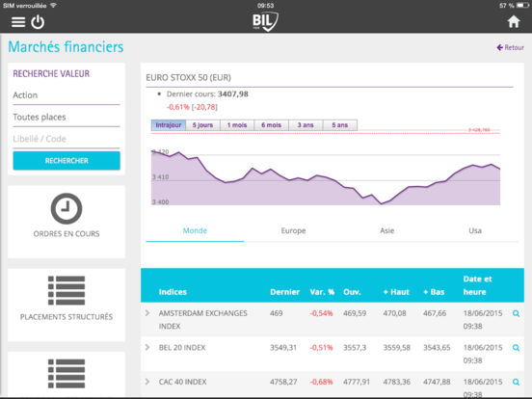Select the 3 ans chart period

pos(306,125)
